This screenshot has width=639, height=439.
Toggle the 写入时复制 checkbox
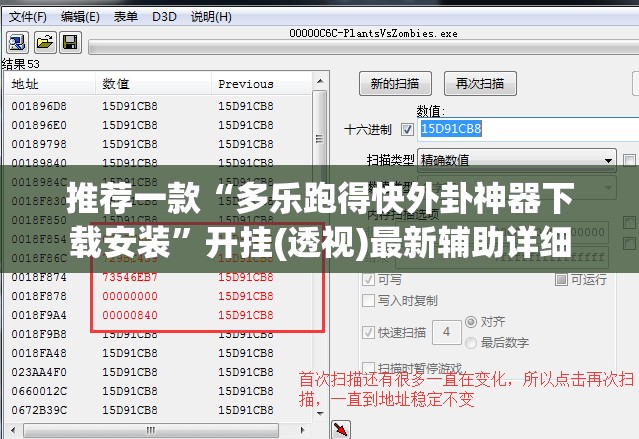(368, 300)
